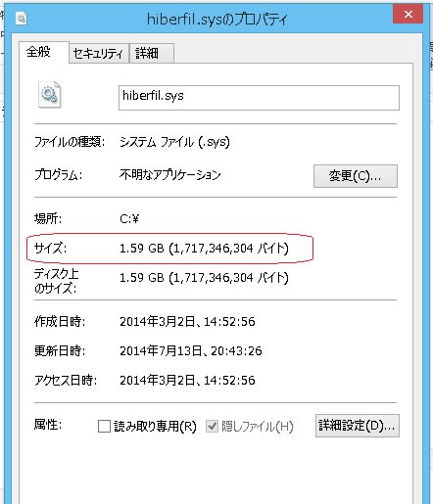Image resolution: width=433 pixels, height=504 pixels.
Task: Click the 不明なアプリケーション program text
Action: point(170,175)
